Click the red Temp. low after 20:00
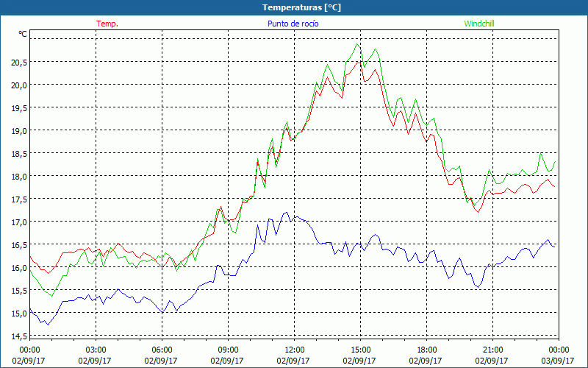 click(478, 212)
